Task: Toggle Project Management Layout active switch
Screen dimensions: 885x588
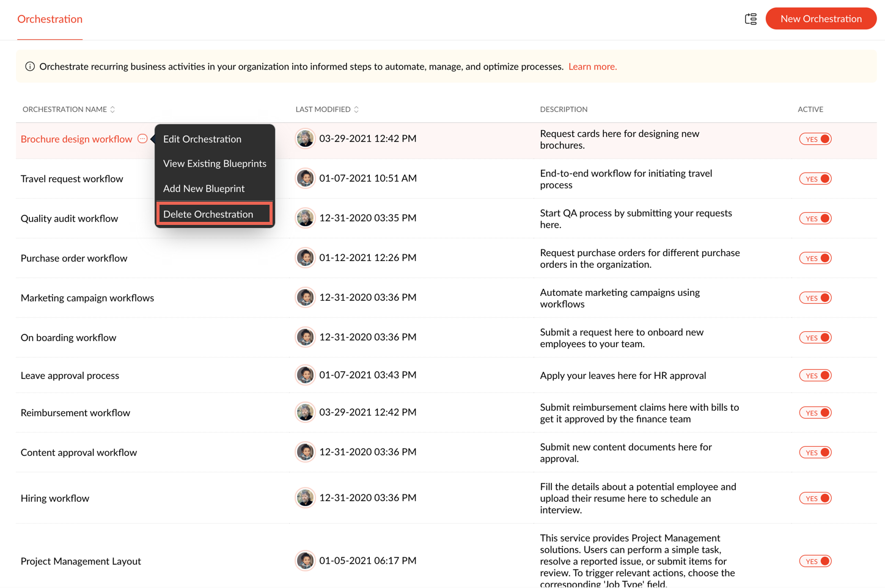Action: 815,562
